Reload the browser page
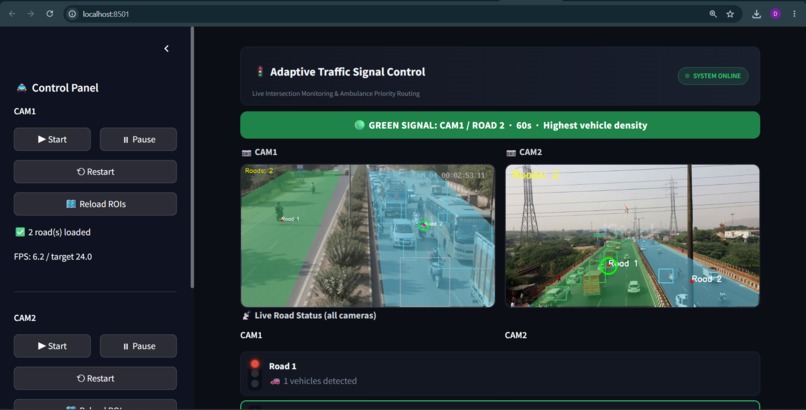The image size is (806, 410). coord(50,14)
